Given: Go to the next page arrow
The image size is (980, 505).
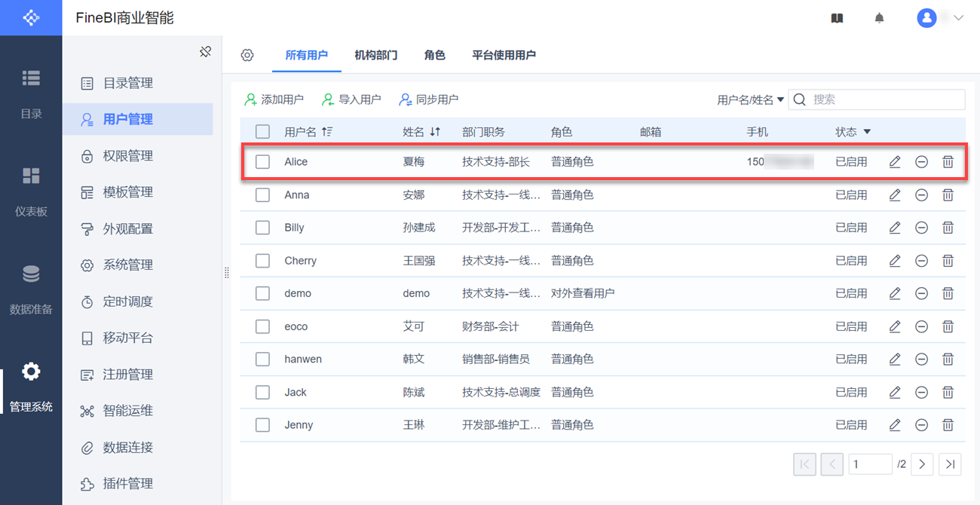Looking at the screenshot, I should point(922,464).
